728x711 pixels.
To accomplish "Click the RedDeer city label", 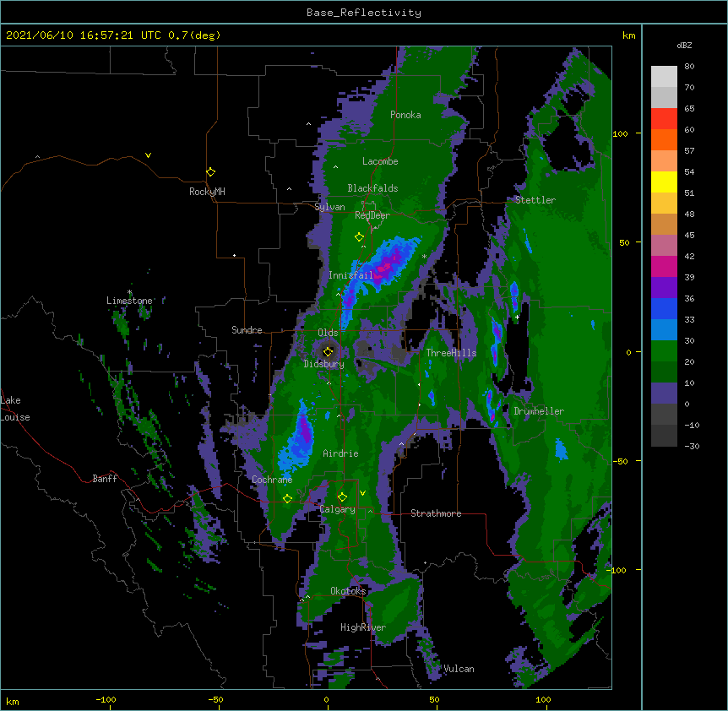I will (372, 215).
